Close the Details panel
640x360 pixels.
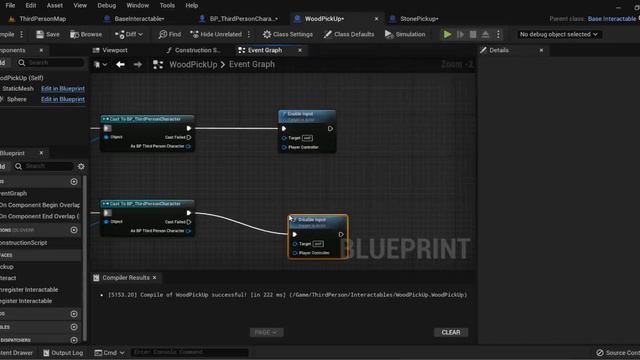(541, 50)
